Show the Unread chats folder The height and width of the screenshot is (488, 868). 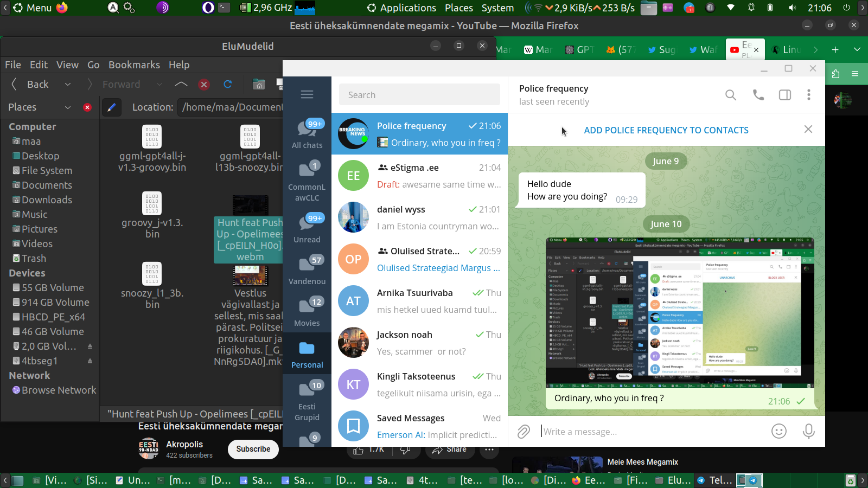307,228
